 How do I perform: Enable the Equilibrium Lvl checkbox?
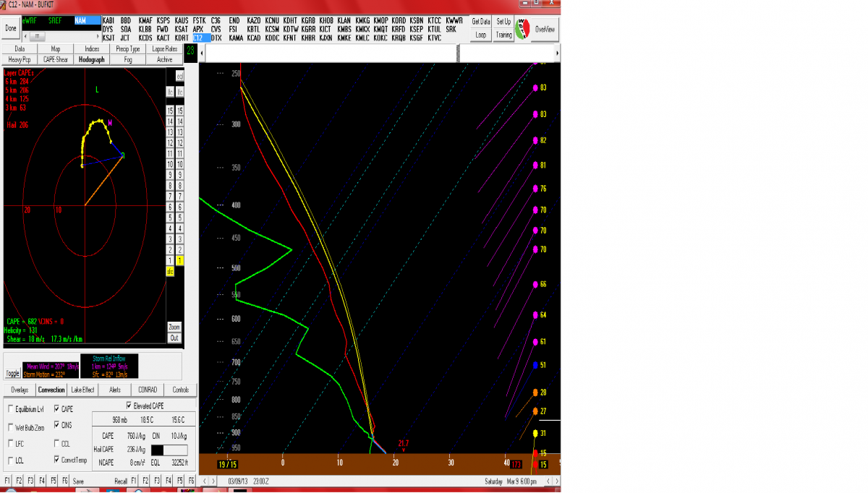tap(10, 409)
